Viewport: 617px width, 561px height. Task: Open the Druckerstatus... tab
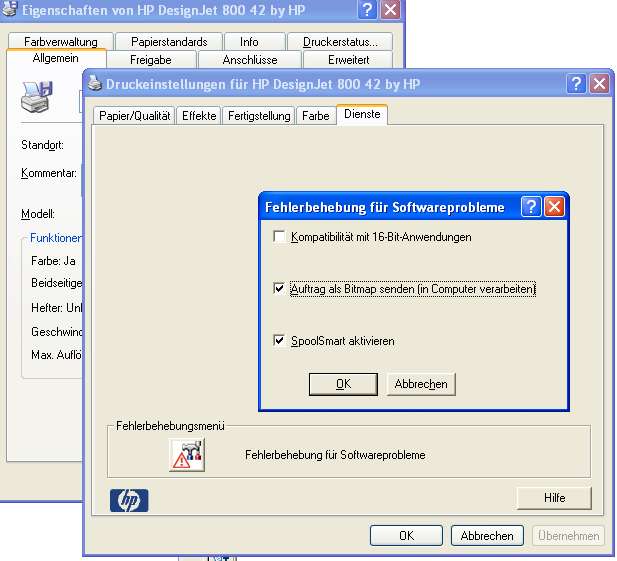coord(340,42)
